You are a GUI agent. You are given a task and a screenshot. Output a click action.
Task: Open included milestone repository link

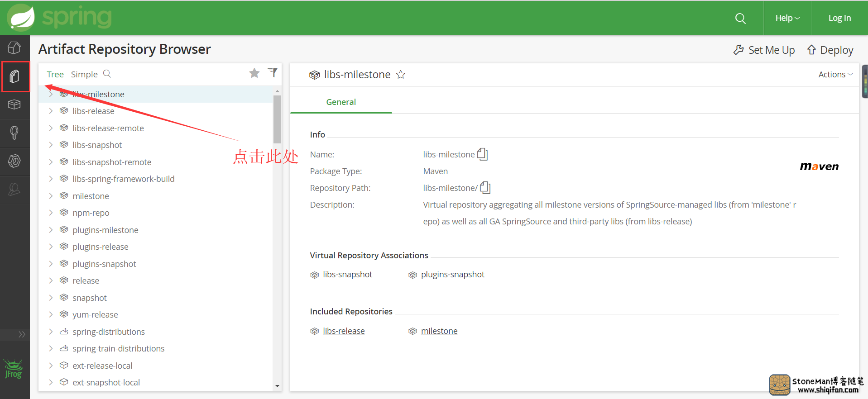[x=439, y=331]
